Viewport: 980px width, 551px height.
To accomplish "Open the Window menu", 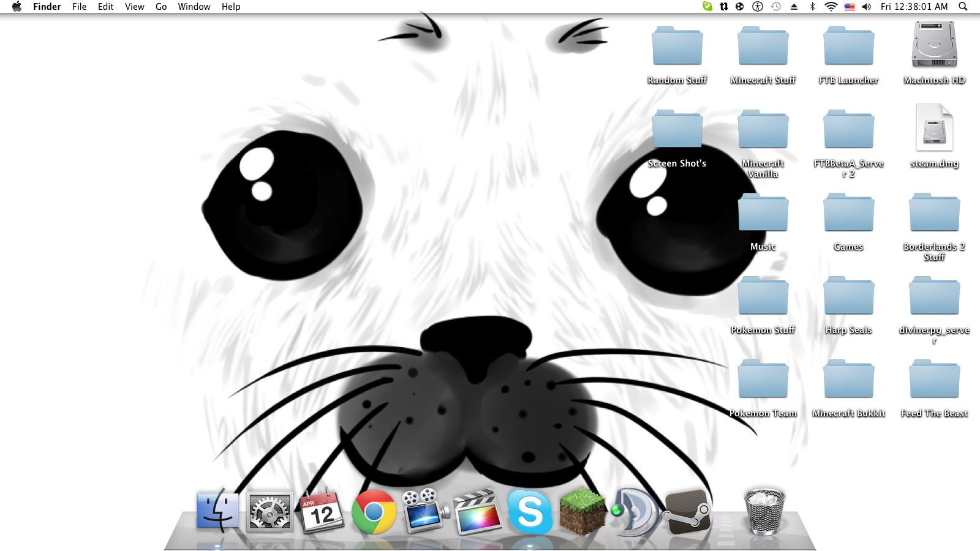I will [x=194, y=7].
